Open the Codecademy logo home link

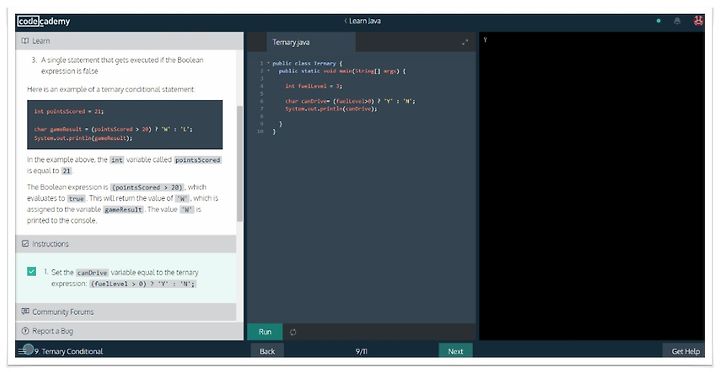[x=44, y=21]
